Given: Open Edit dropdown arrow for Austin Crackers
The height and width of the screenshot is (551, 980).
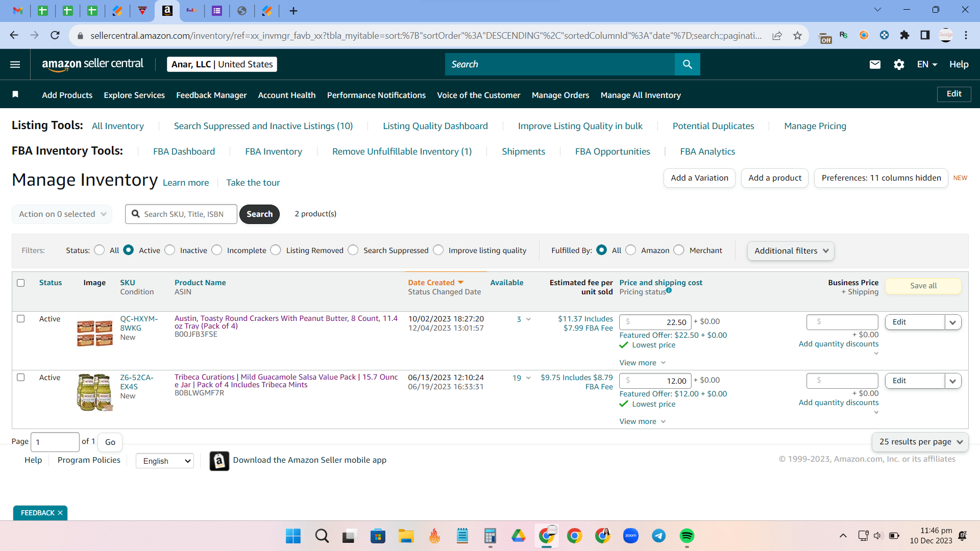Looking at the screenshot, I should 952,322.
